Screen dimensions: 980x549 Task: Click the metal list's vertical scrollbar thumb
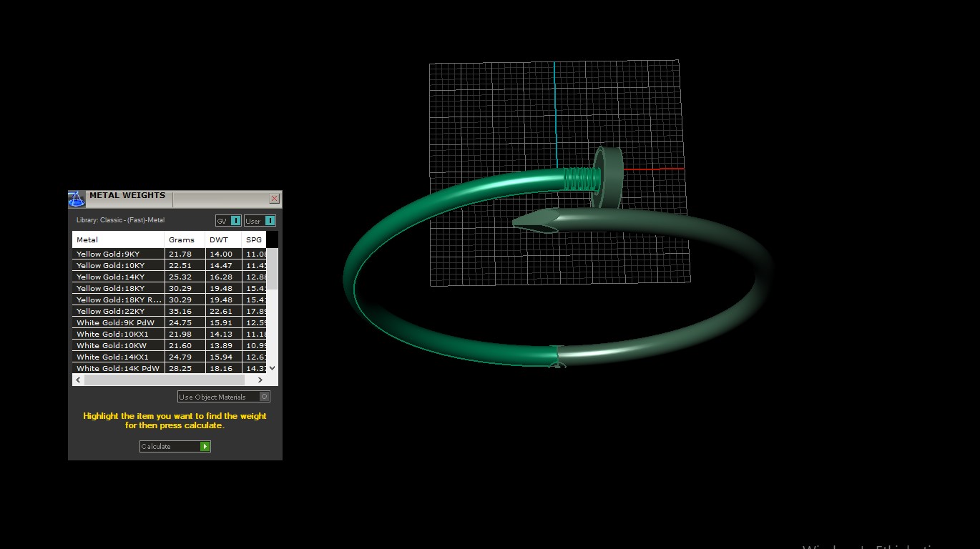pos(272,269)
